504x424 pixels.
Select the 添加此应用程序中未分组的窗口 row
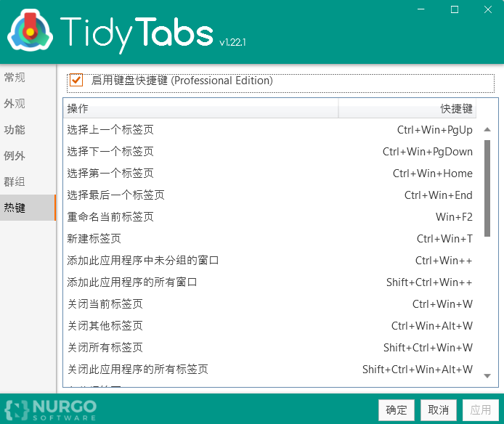(269, 261)
